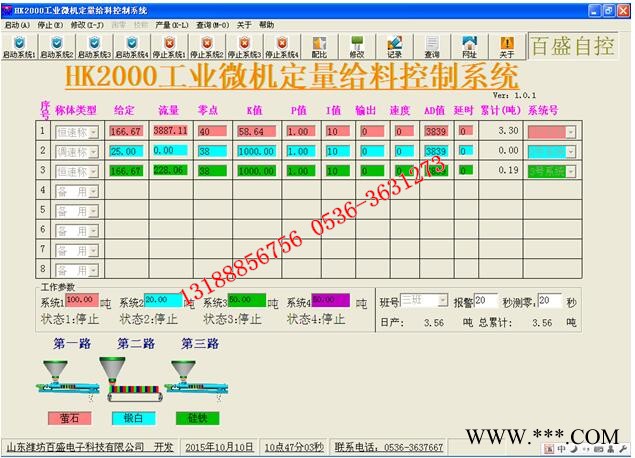Click the 停止系统4 toolbar icon
635x458 pixels.
point(282,47)
